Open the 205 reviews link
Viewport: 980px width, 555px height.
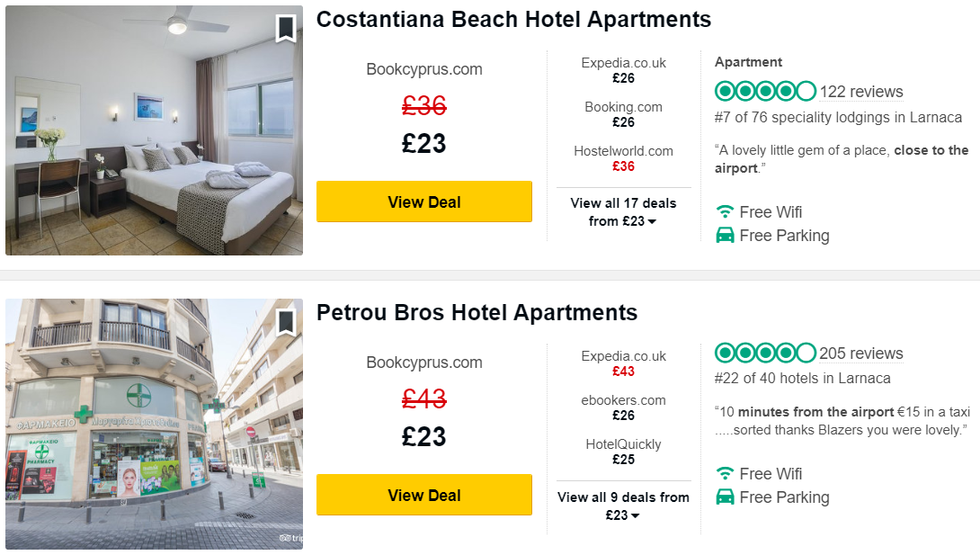[861, 354]
